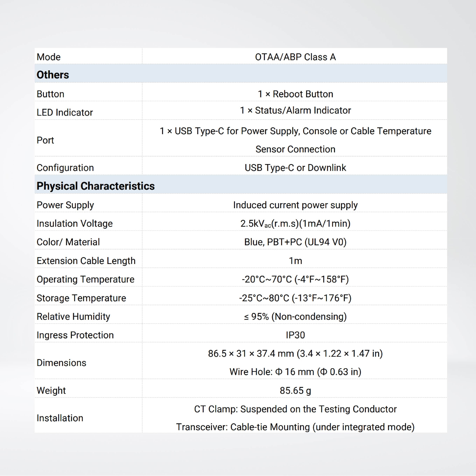Click the 'Wire Hole: Φ 16 mm' line

295,372
